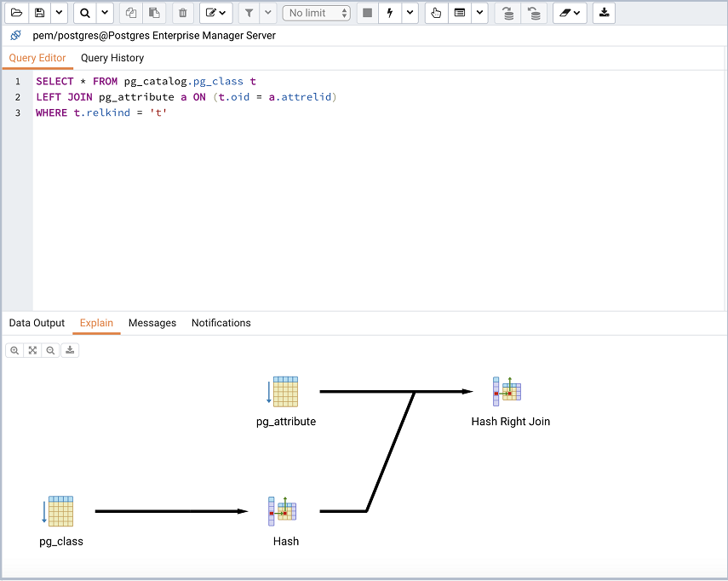Viewport: 728px width, 581px height.
Task: Open file using the folder icon
Action: click(16, 13)
